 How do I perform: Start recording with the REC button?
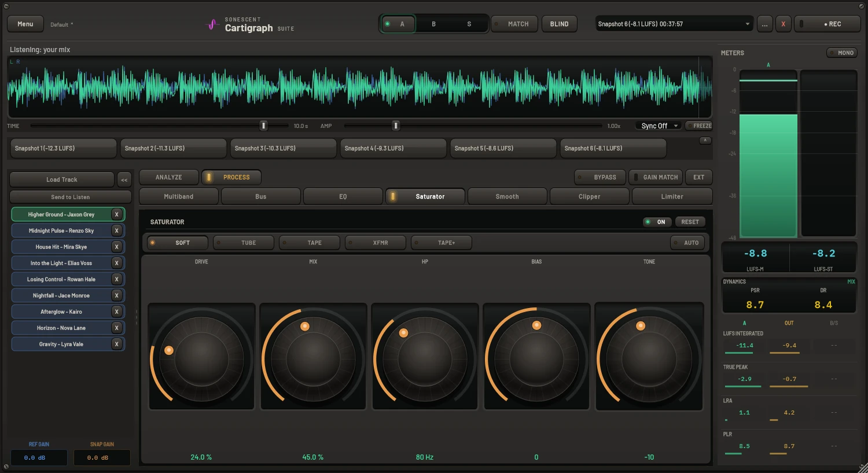click(827, 24)
